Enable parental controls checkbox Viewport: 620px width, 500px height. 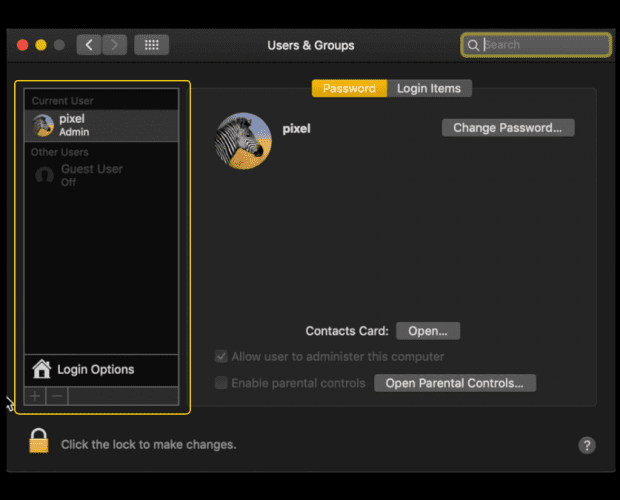pyautogui.click(x=221, y=383)
